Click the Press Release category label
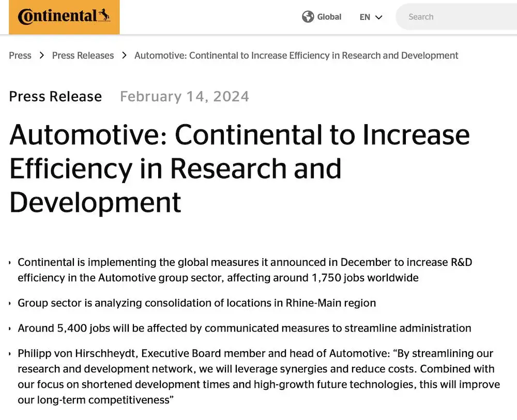Screen dimensions: 517x420 tap(55, 97)
